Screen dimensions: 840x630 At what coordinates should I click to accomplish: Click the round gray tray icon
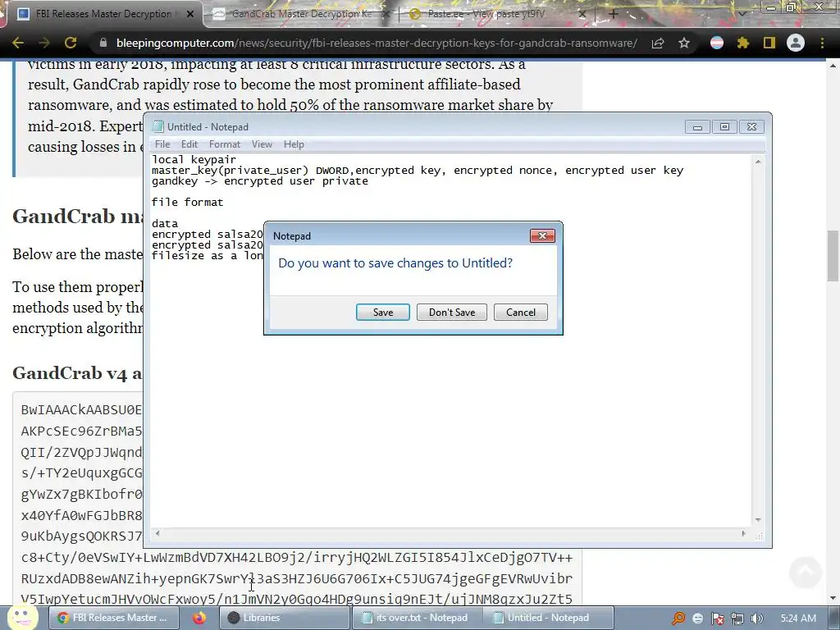click(x=697, y=619)
